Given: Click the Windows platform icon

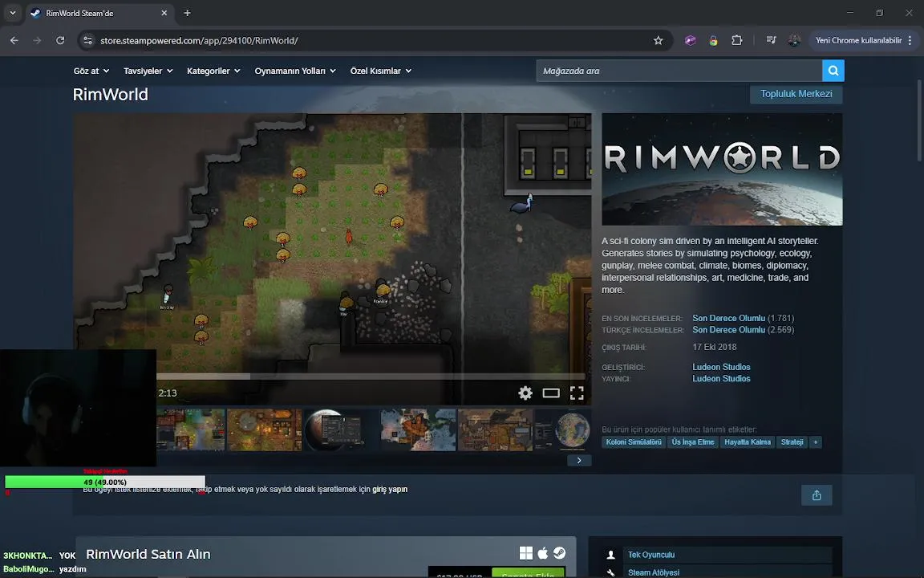Looking at the screenshot, I should tap(525, 552).
